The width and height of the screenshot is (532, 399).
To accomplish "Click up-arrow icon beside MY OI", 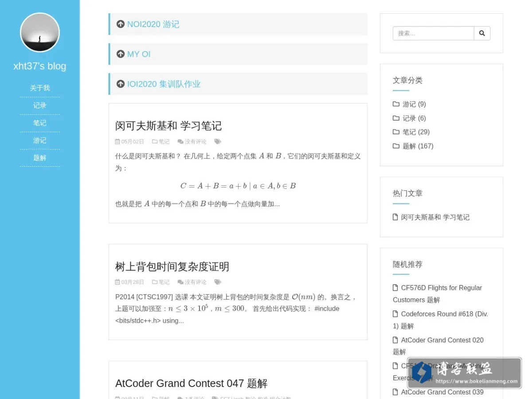I will 121,54.
